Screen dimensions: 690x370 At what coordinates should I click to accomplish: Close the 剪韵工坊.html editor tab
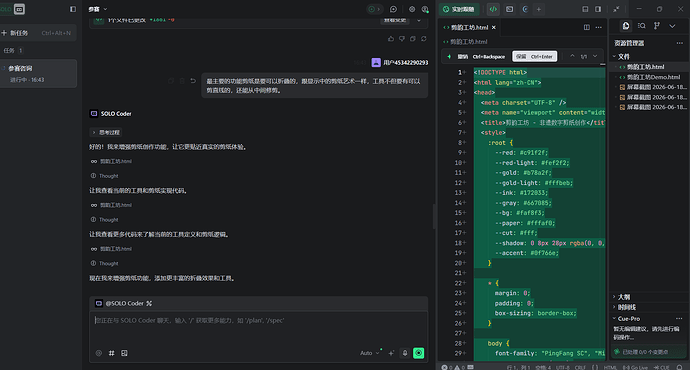pos(494,27)
